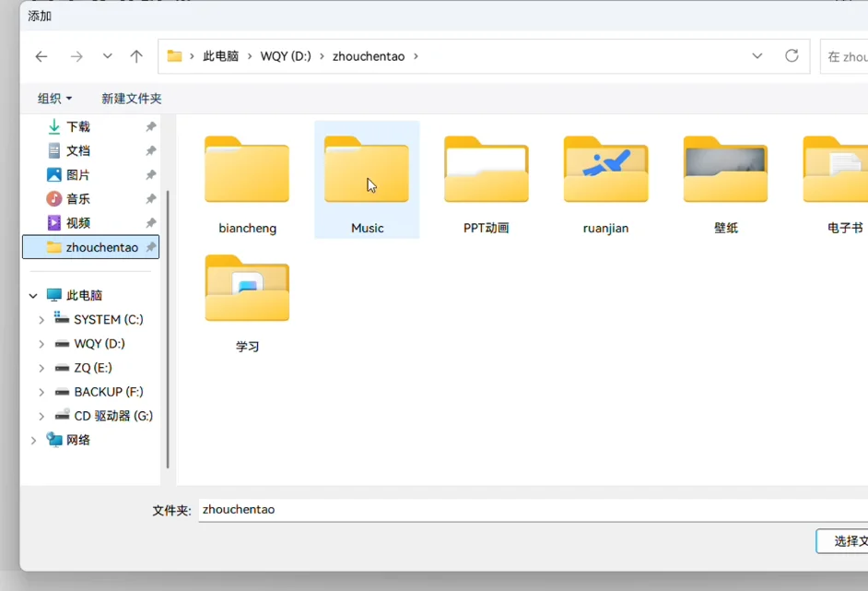Image resolution: width=868 pixels, height=591 pixels.
Task: Click the folder icon in the address bar
Action: (x=174, y=56)
